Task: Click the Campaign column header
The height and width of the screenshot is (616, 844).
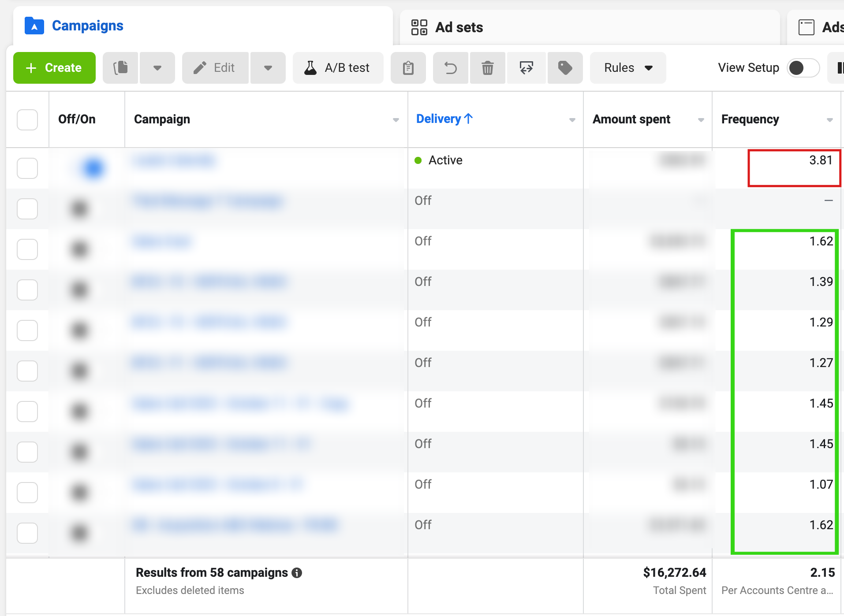Action: (x=162, y=119)
